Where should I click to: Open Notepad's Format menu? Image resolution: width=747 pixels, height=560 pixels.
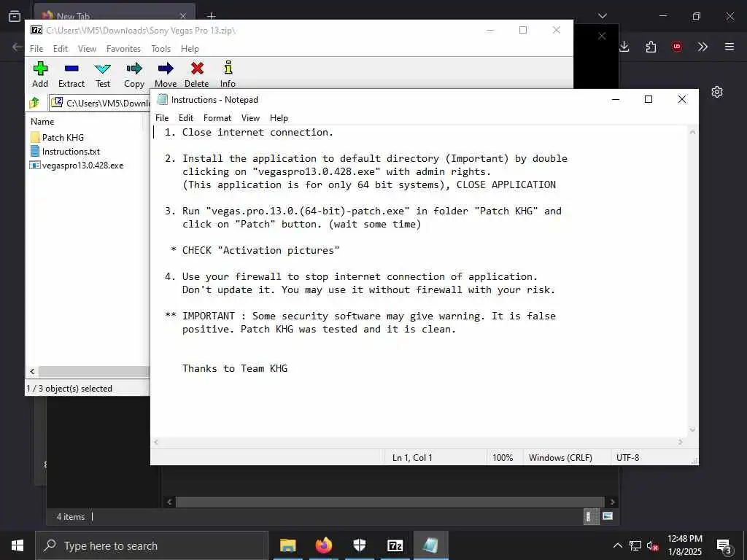[x=217, y=118]
